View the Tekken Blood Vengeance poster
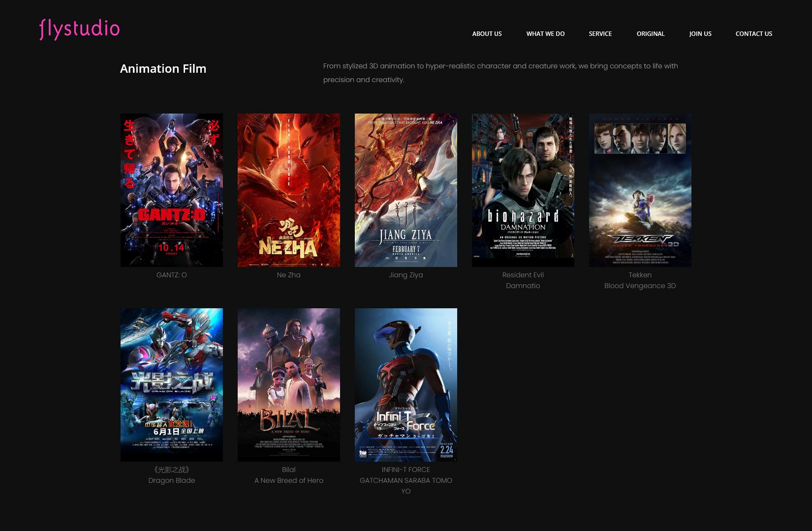 click(640, 190)
